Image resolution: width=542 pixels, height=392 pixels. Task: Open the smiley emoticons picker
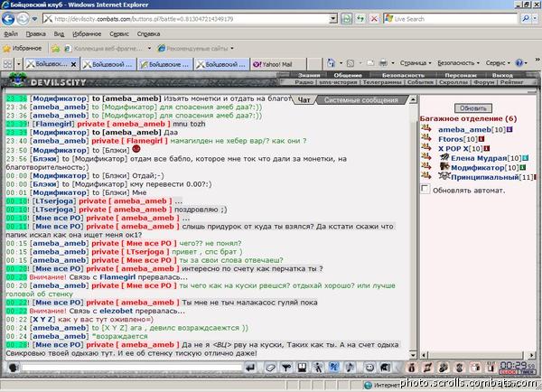[x=369, y=368]
